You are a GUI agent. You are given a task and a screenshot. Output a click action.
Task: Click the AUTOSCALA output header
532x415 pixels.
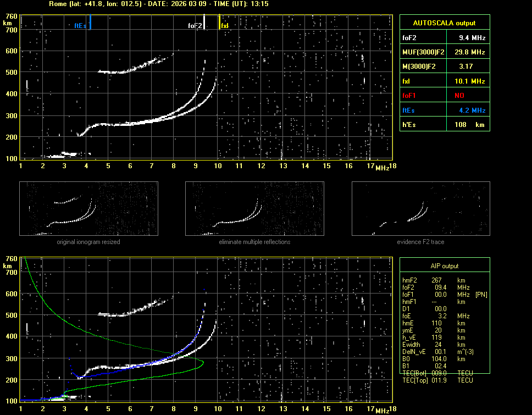tap(444, 23)
